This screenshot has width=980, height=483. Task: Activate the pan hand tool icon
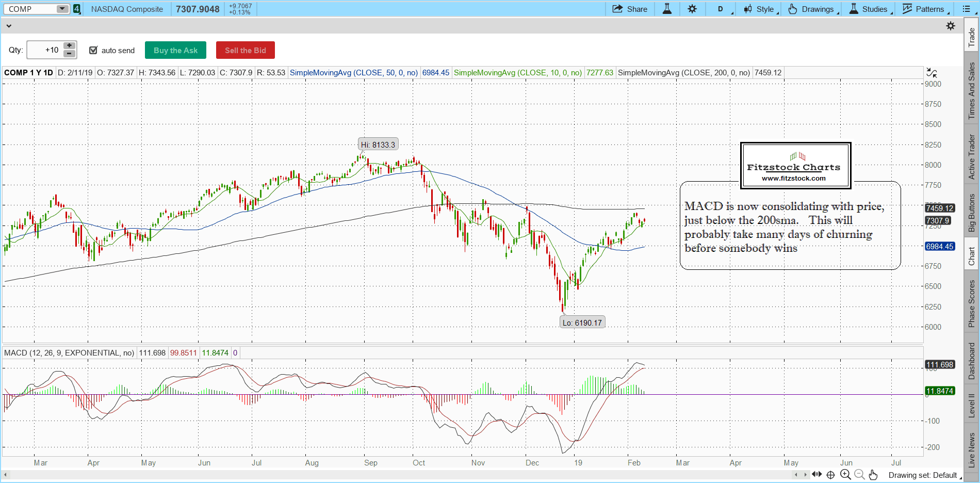click(873, 475)
